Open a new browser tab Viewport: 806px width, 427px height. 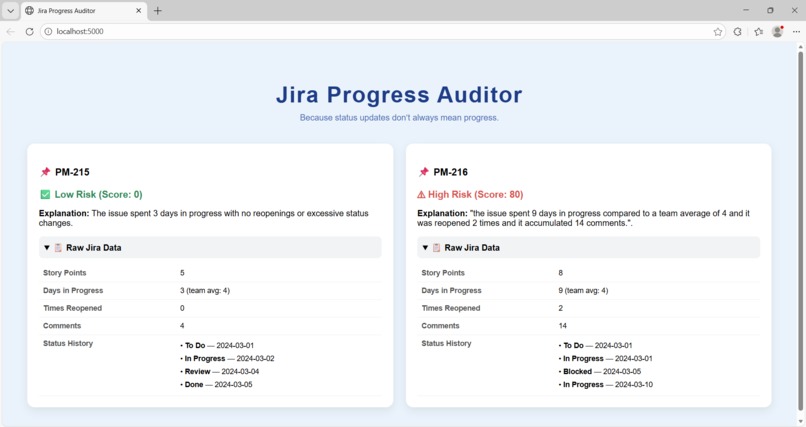tap(158, 10)
